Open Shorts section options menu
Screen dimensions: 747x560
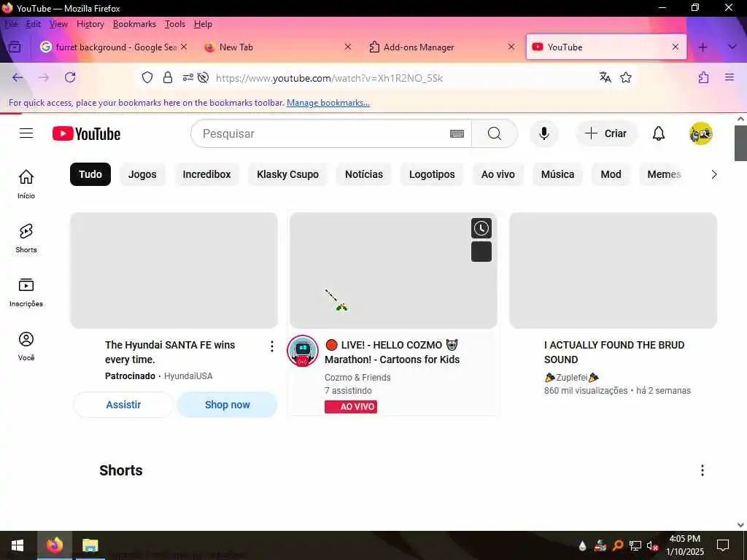(x=703, y=470)
